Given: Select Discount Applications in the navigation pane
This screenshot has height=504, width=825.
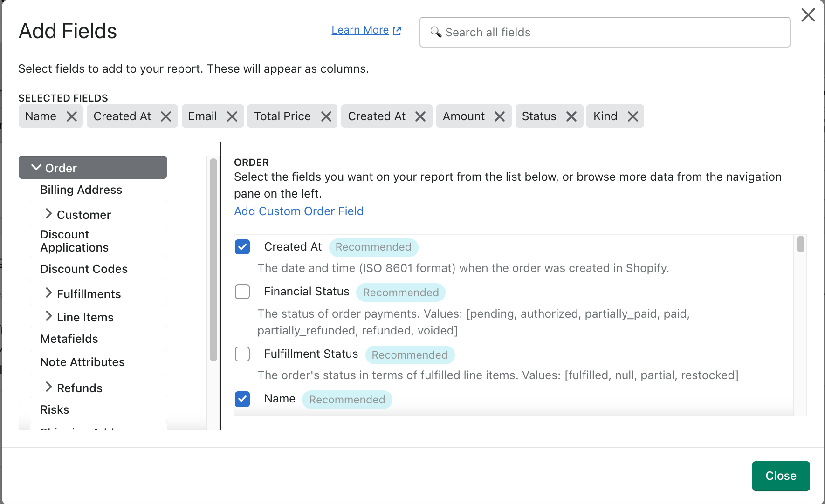Looking at the screenshot, I should tap(75, 241).
